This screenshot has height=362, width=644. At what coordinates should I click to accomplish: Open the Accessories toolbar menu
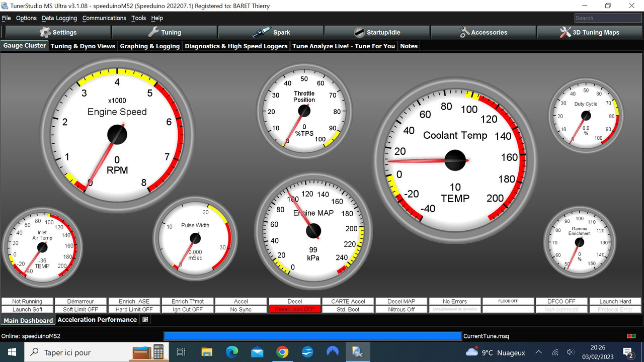point(484,32)
